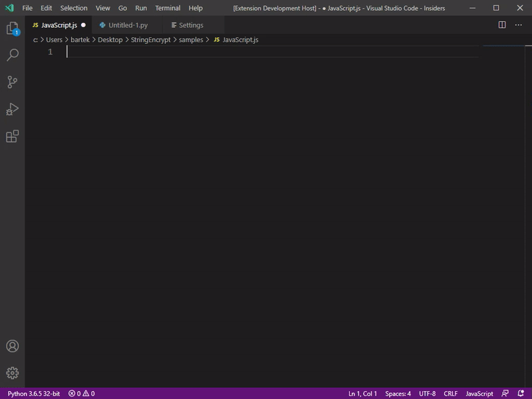Split the editor using the toolbar icon

click(503, 24)
